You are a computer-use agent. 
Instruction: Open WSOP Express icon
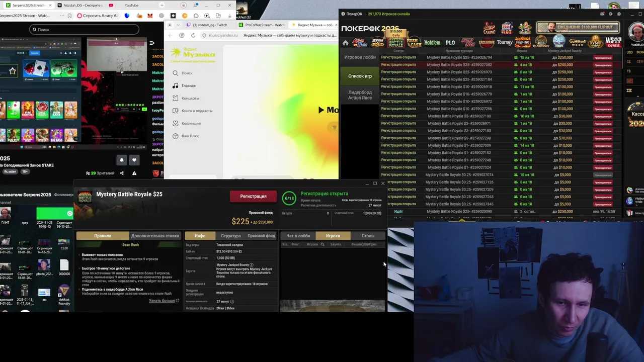click(x=613, y=42)
